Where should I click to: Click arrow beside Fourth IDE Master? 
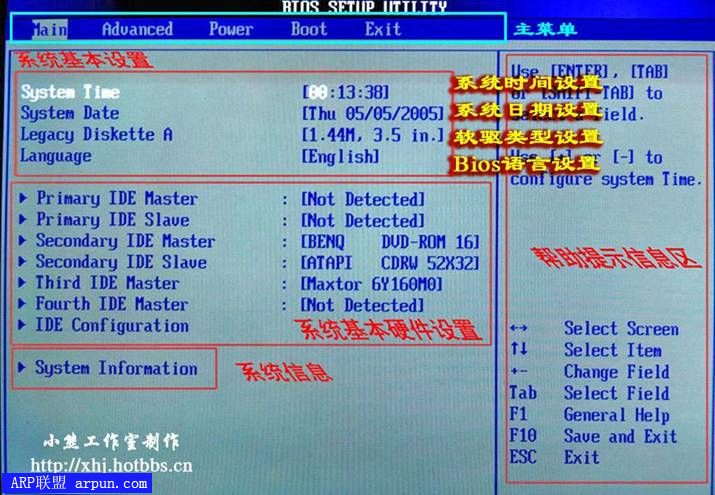(23, 303)
